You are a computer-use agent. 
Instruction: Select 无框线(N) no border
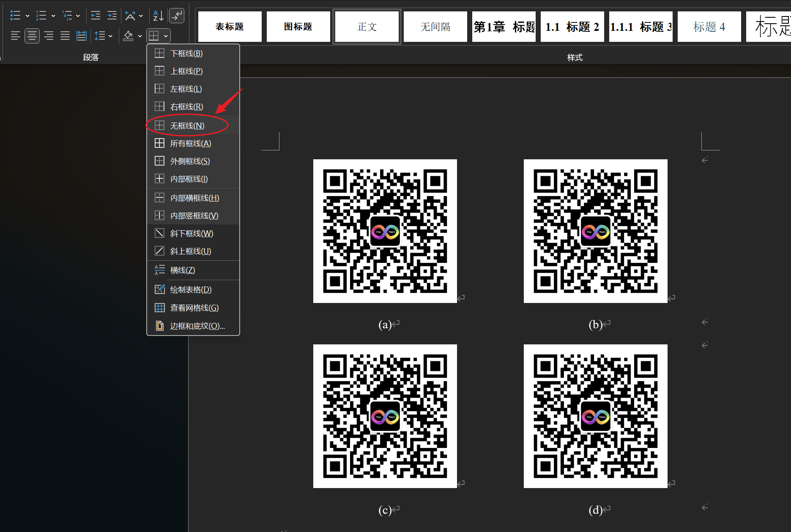point(193,125)
